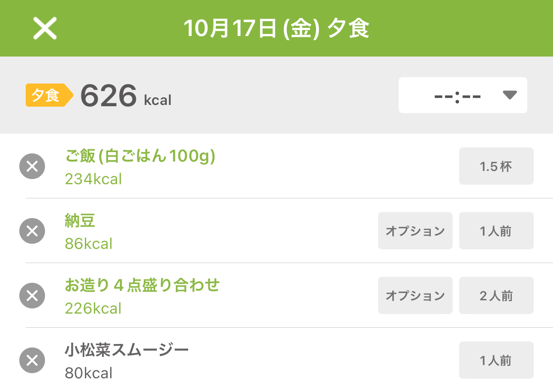Click the time dropdown arrow
This screenshot has width=553, height=392.
(x=509, y=95)
